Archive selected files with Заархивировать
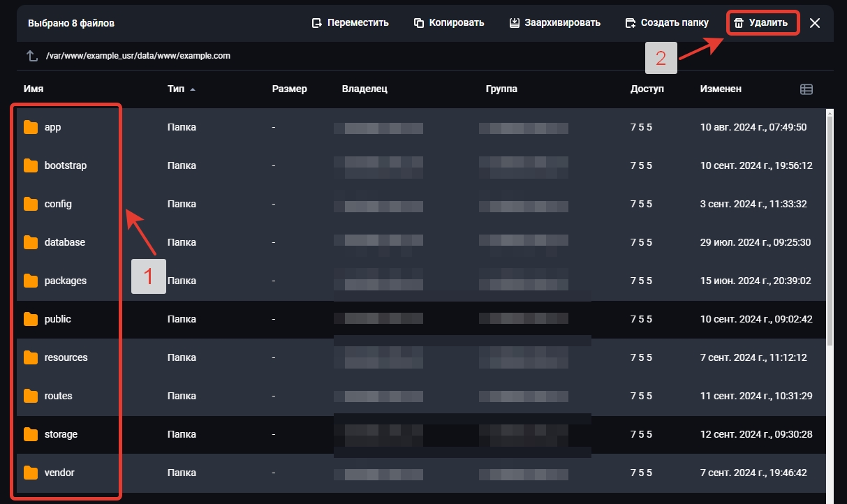847x504 pixels. pos(554,23)
